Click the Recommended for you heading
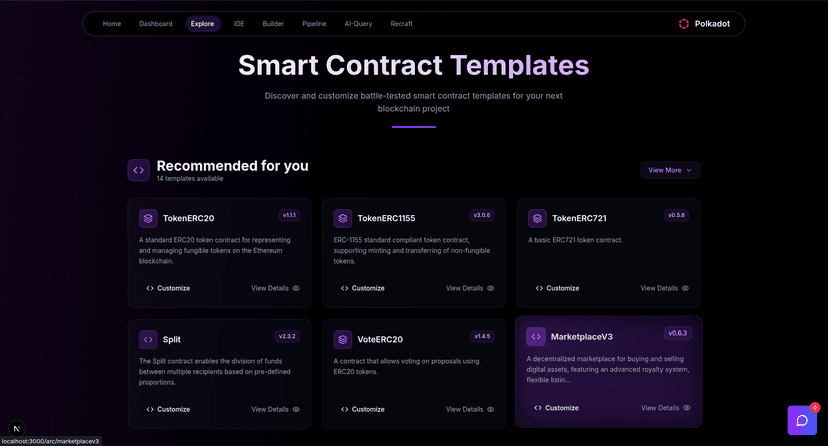The image size is (828, 446). coord(232,166)
